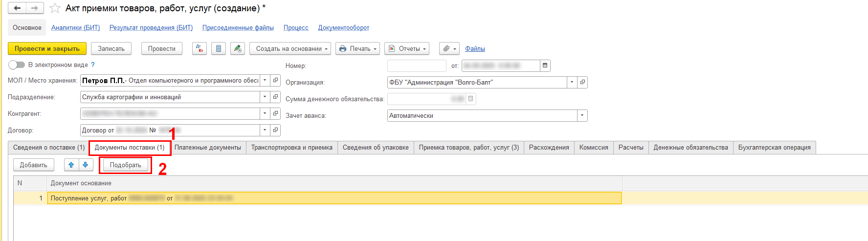Click the pen-and-clock icon in the toolbar
The image size is (868, 241).
[x=238, y=49]
